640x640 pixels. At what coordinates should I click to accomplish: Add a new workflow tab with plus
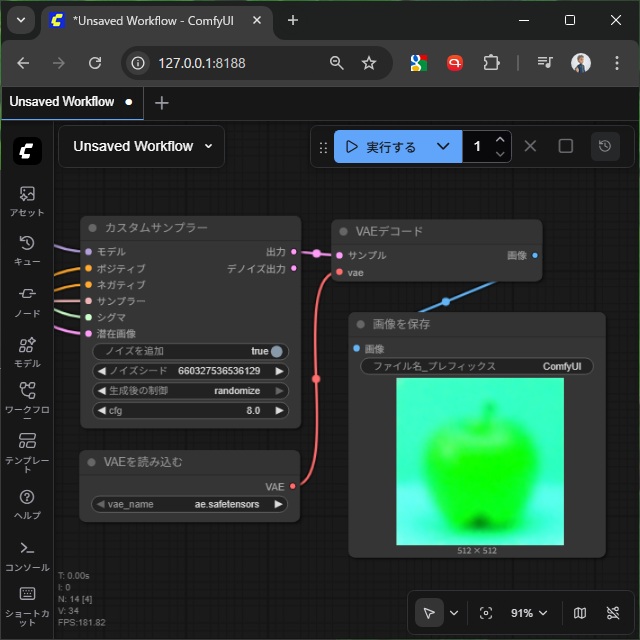point(162,103)
